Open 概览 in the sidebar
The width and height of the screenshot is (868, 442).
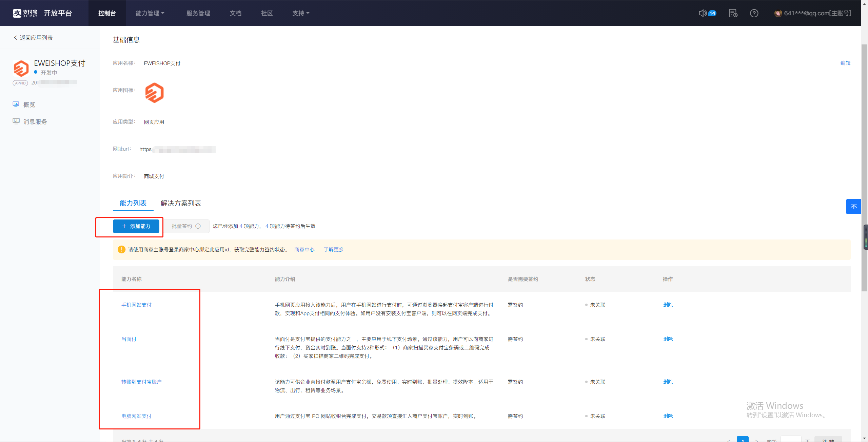point(29,104)
